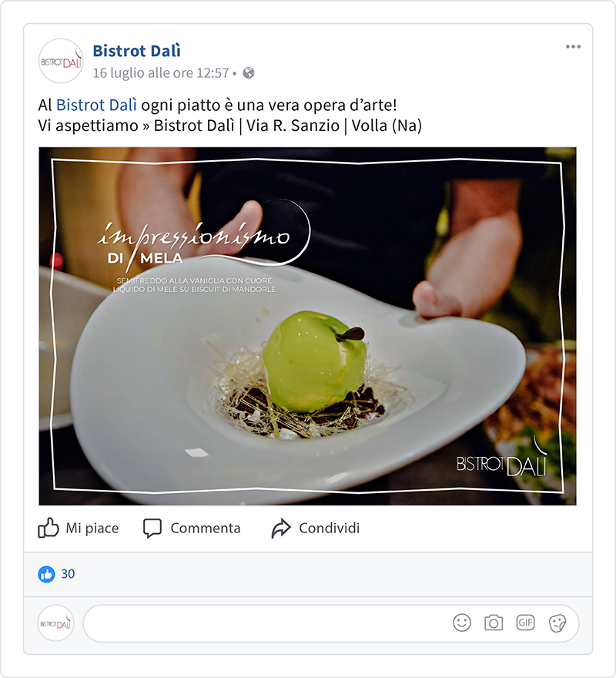Insert an emoji with the smiley icon
This screenshot has width=616, height=678.
pyautogui.click(x=462, y=623)
